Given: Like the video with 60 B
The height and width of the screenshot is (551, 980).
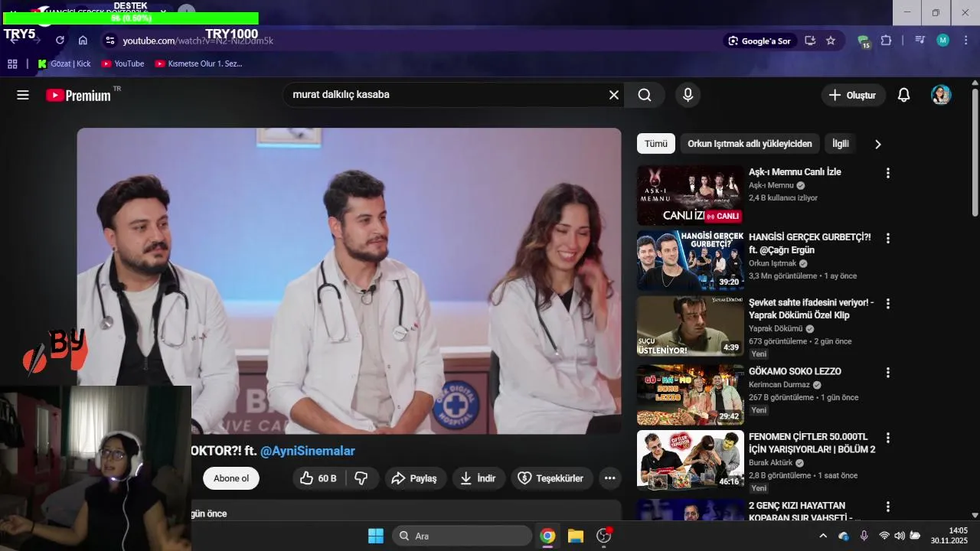Looking at the screenshot, I should tap(318, 478).
